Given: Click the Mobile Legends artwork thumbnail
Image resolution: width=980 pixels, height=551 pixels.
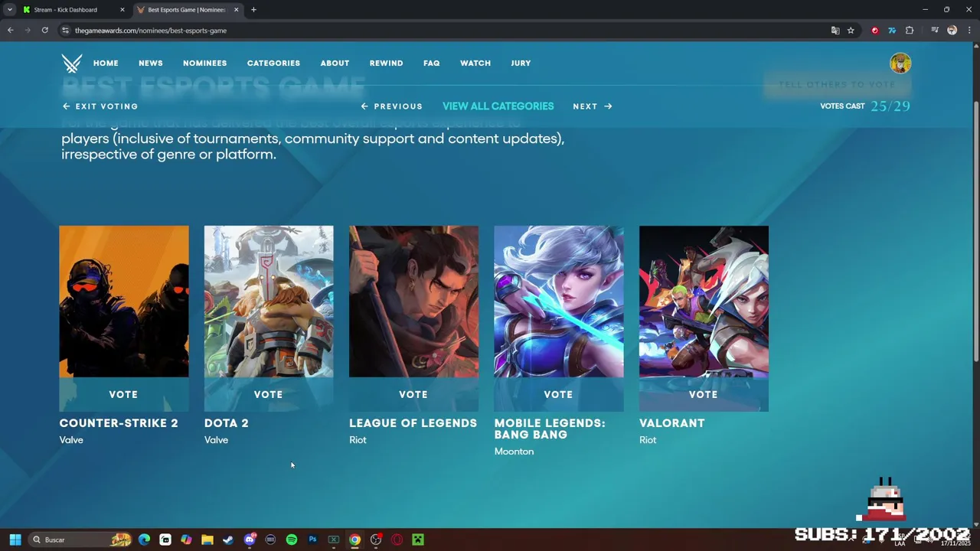Looking at the screenshot, I should pos(559,302).
